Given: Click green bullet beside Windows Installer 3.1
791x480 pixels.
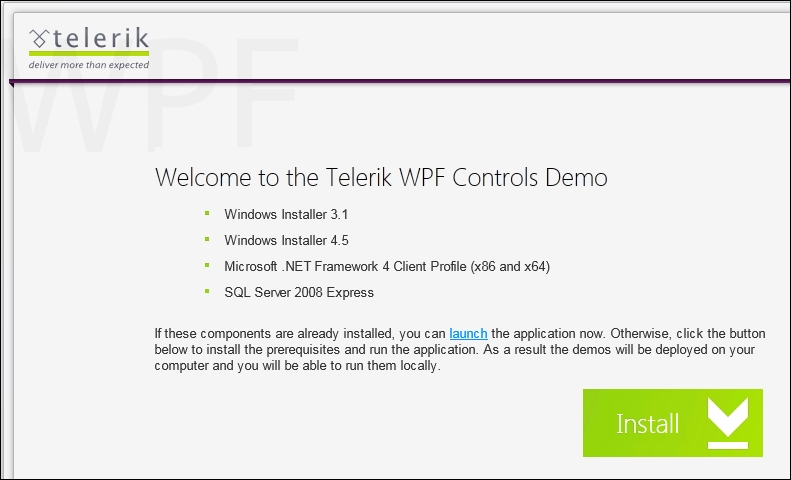Looking at the screenshot, I should pos(207,213).
